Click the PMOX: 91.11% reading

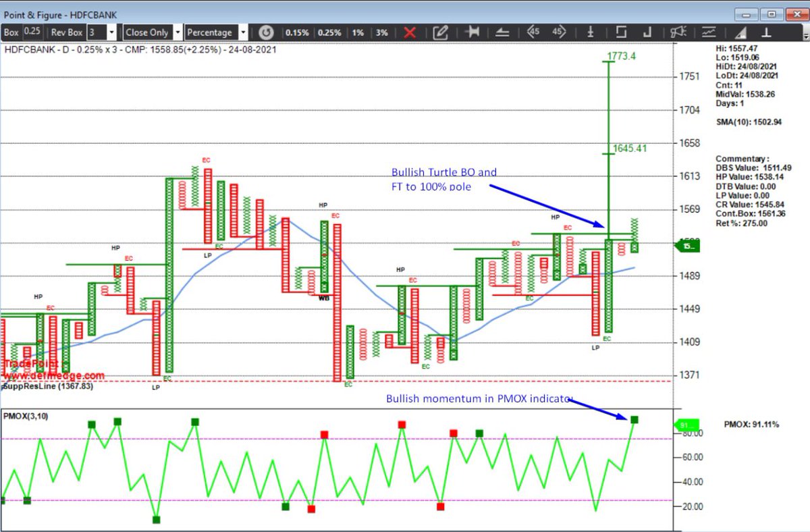tap(751, 425)
